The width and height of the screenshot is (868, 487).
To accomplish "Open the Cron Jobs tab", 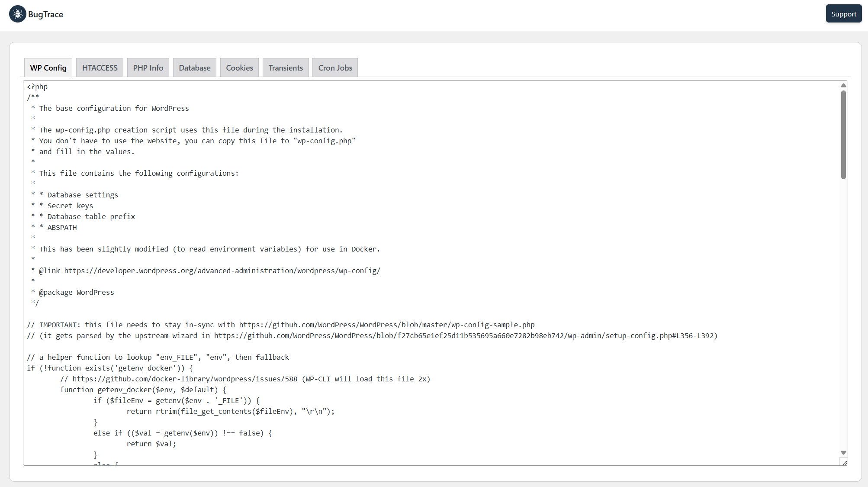I will click(335, 68).
